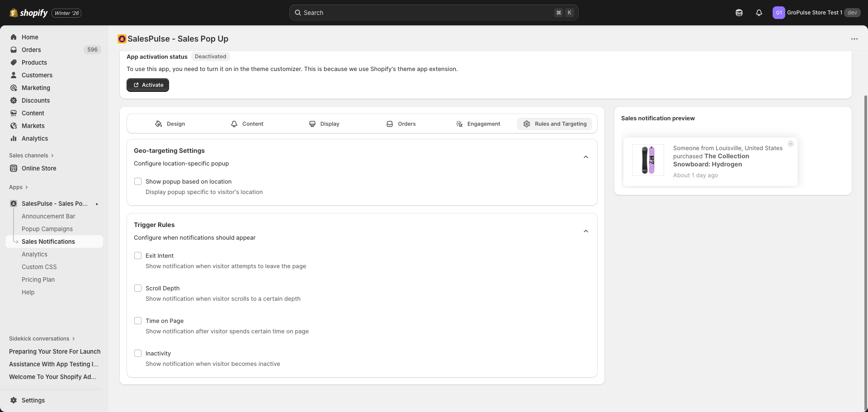The height and width of the screenshot is (412, 868).
Task: Check the Exit Intent trigger rule
Action: [138, 256]
